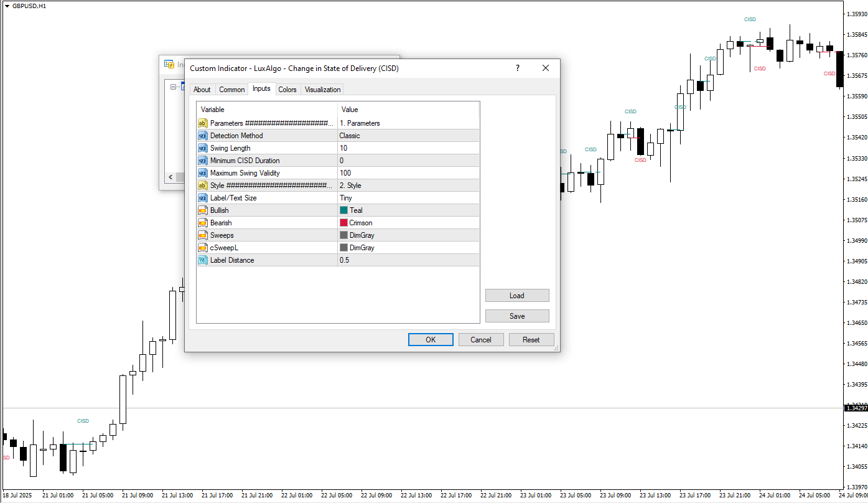Image resolution: width=868 pixels, height=503 pixels.
Task: Select the Inputs tab
Action: pyautogui.click(x=261, y=88)
